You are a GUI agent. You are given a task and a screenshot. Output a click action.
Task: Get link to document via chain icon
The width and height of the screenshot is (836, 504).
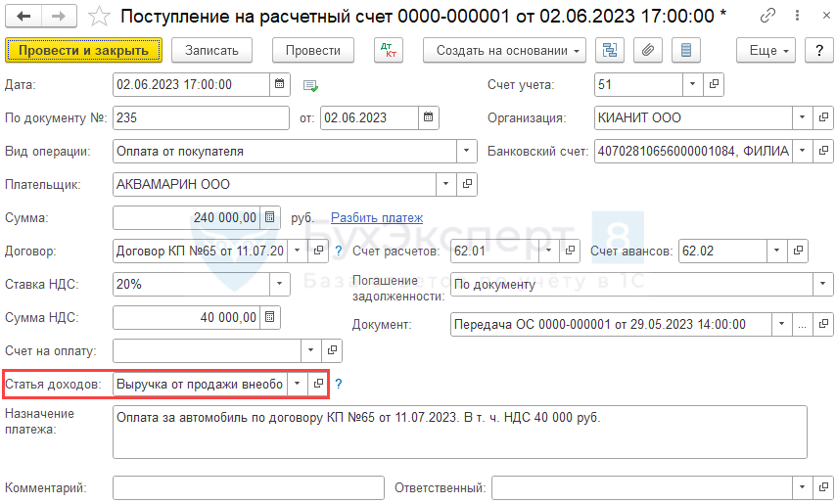768,17
